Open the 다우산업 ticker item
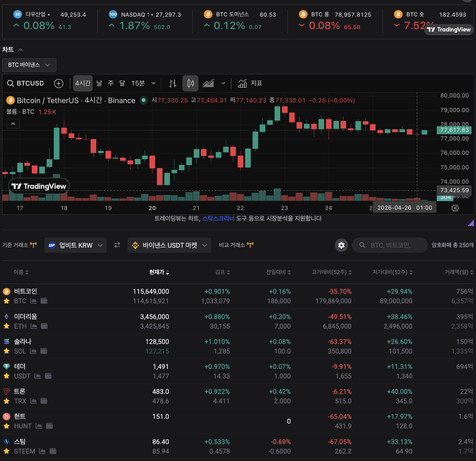This screenshot has width=476, height=461. click(50, 20)
